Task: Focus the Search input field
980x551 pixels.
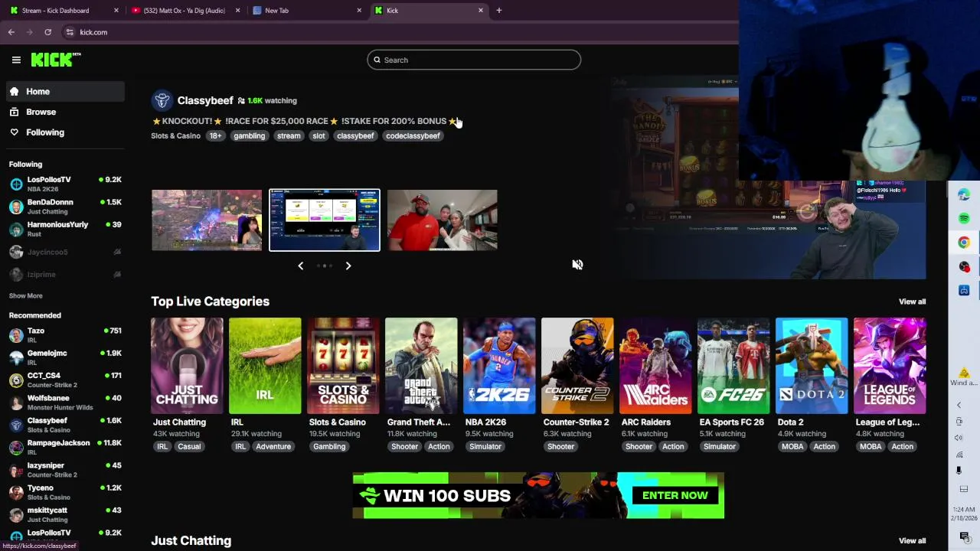Action: tap(474, 60)
